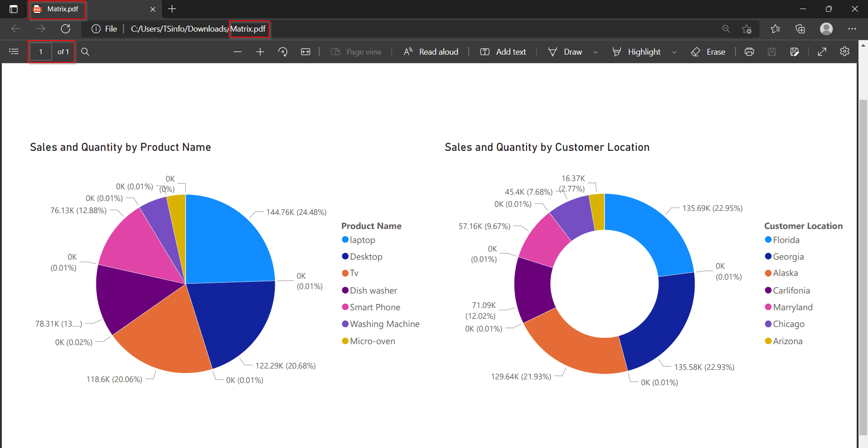The width and height of the screenshot is (868, 448).
Task: Expand the Draw options dropdown arrow
Action: tap(595, 52)
